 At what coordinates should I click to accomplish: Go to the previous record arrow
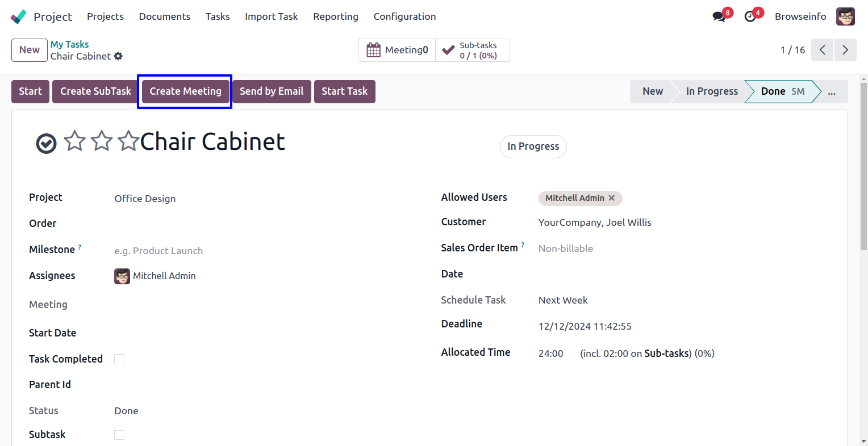[x=822, y=50]
